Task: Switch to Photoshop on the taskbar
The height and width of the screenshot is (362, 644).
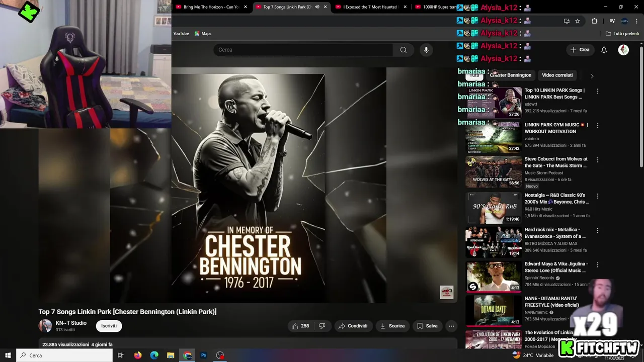Action: (x=204, y=355)
